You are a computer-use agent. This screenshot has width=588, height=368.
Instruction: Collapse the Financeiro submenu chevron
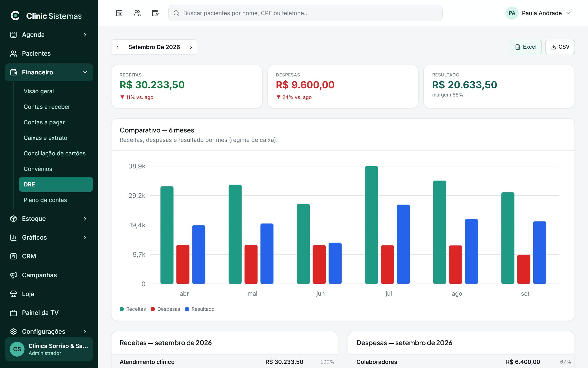[x=85, y=72]
